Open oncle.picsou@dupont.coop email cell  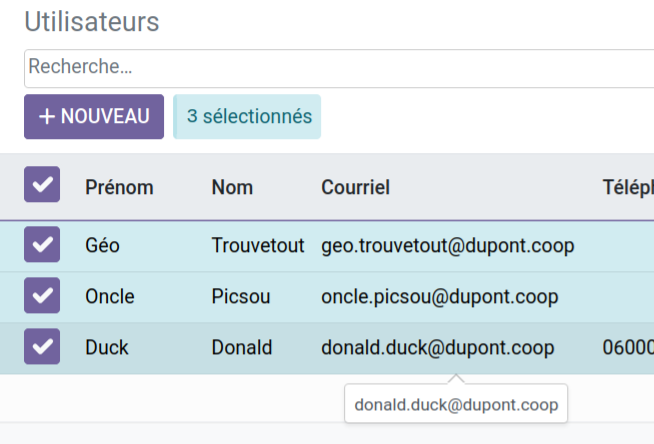click(x=439, y=297)
